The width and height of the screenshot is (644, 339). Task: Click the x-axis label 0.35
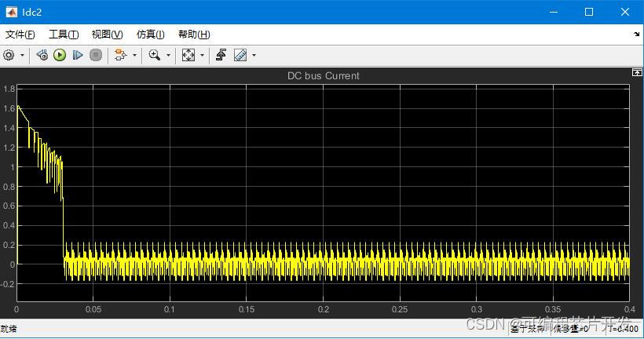tap(553, 309)
